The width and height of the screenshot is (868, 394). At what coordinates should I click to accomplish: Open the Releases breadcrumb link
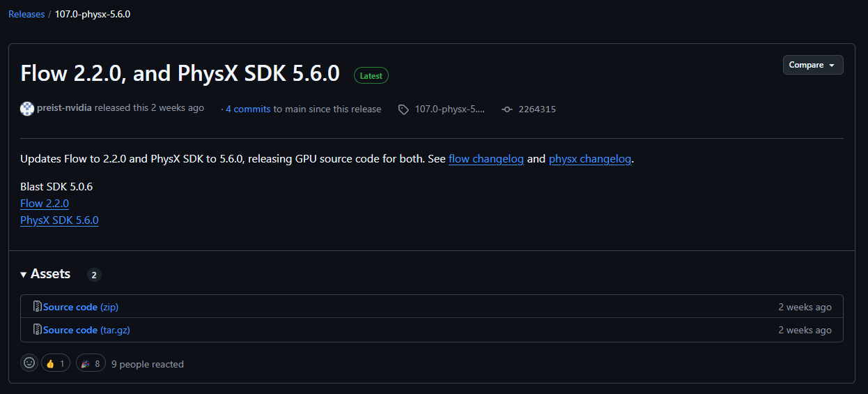click(26, 14)
